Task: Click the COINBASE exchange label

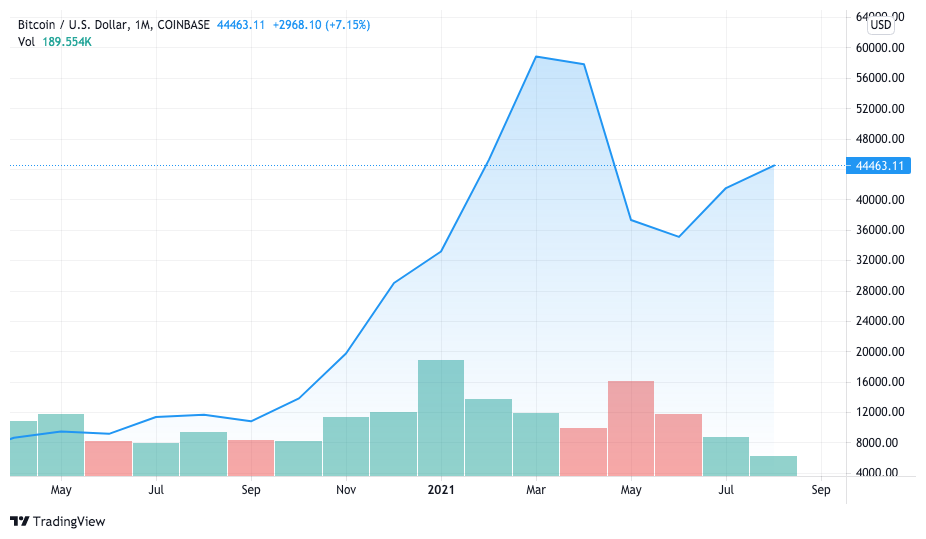Action: coord(184,24)
